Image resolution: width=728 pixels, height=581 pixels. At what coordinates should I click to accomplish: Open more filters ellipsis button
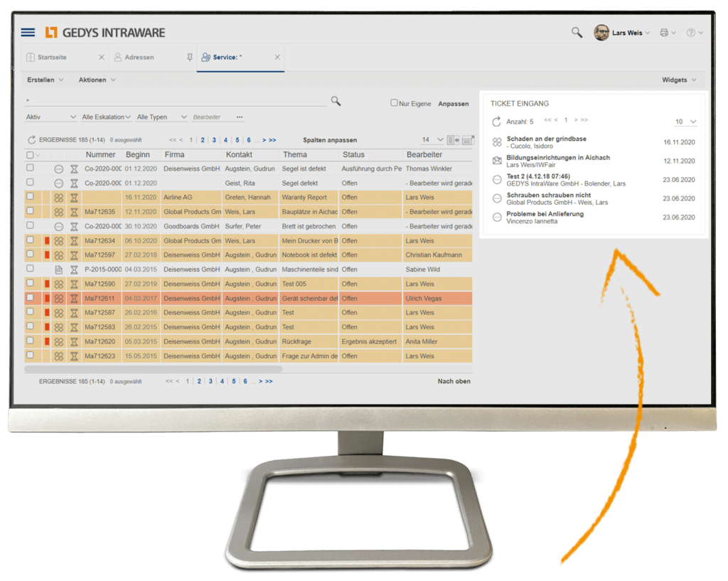(x=240, y=117)
